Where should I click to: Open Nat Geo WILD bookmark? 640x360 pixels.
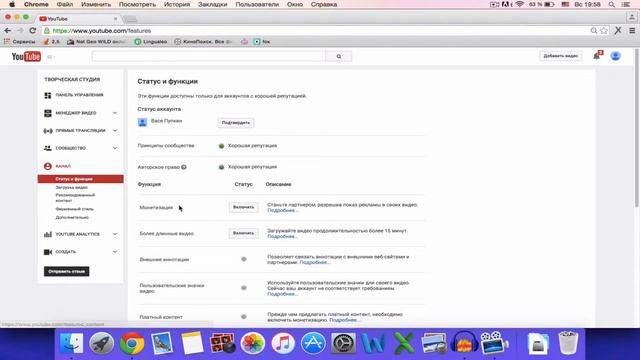click(x=97, y=42)
